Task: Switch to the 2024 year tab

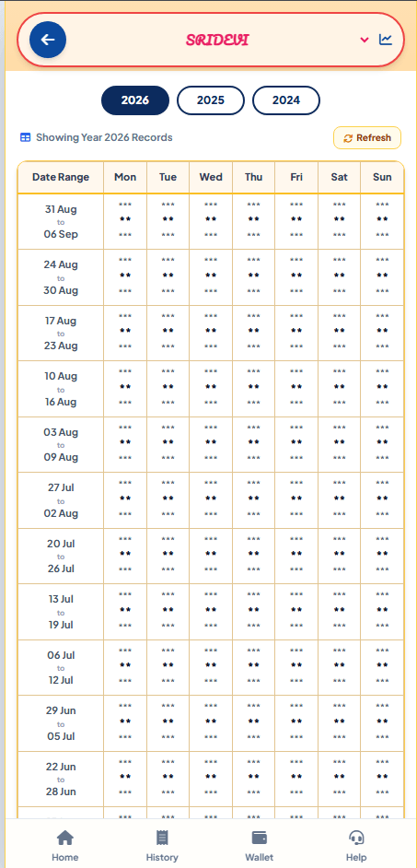Action: 286,100
